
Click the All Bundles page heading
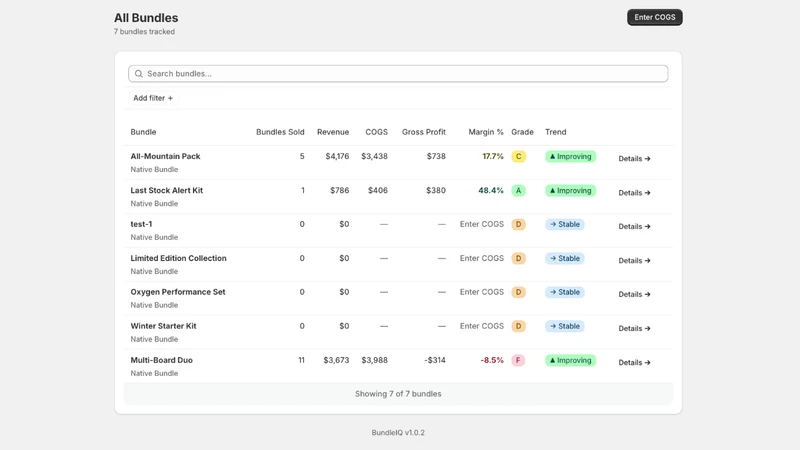coord(146,18)
